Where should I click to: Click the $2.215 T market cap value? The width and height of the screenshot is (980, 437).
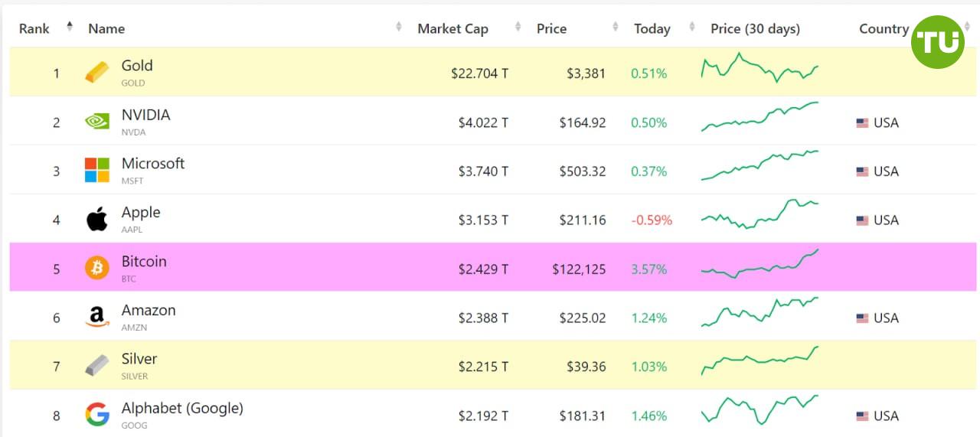(x=483, y=367)
